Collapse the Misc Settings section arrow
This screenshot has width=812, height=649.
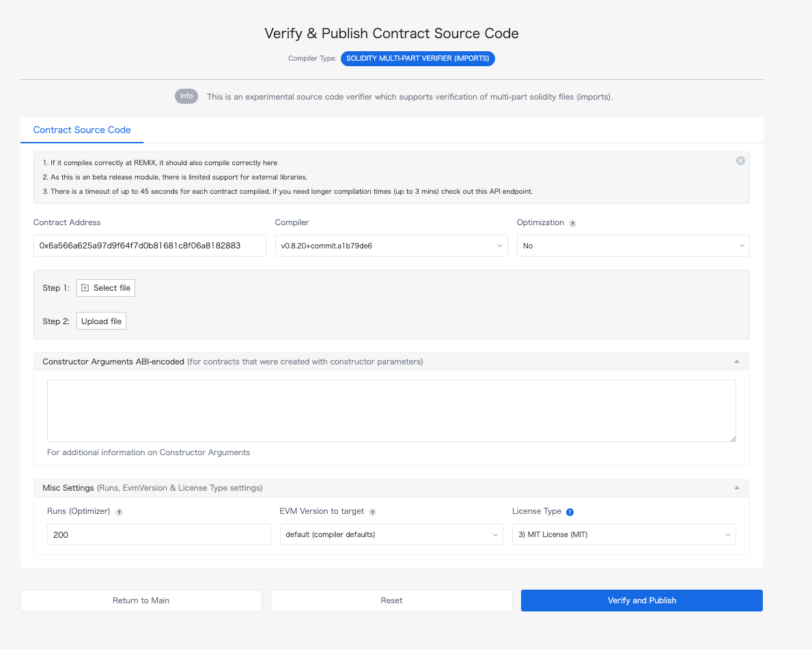(x=736, y=488)
